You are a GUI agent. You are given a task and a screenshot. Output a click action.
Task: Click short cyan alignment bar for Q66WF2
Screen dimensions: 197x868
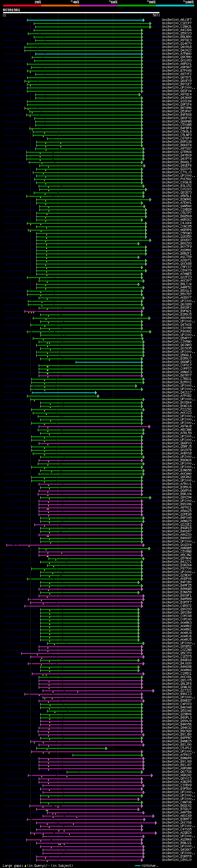point(109,362)
